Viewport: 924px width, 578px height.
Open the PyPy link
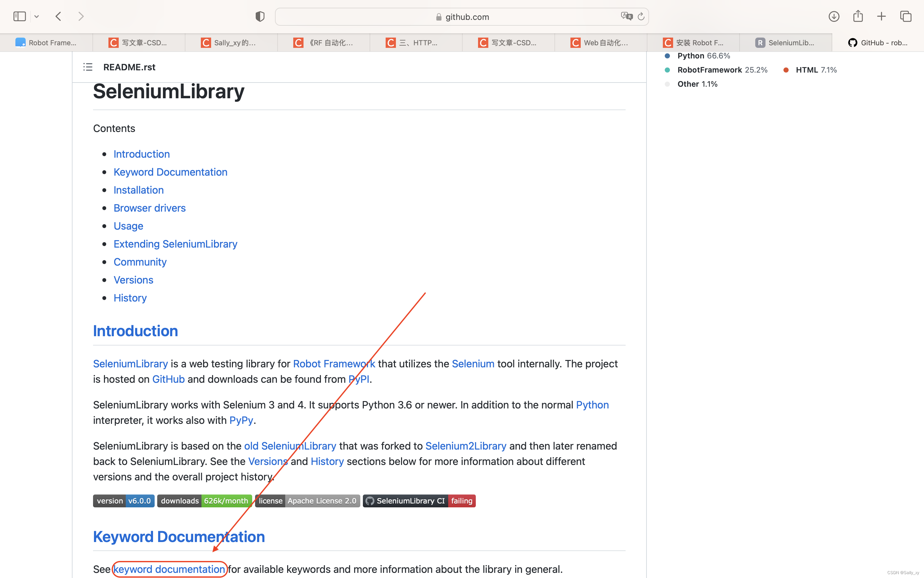click(241, 420)
